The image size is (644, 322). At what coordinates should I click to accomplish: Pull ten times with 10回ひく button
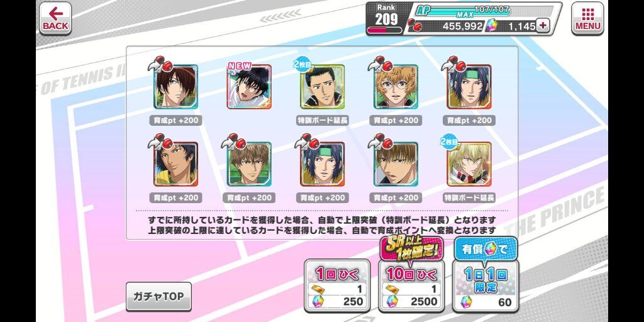[411, 286]
